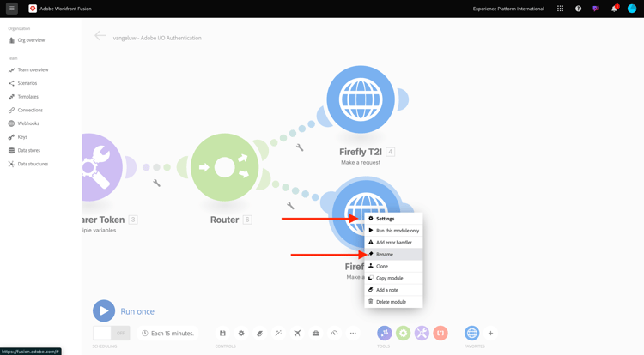Viewport: 644px width, 355px height.
Task: Click the purple megaphone announcements icon
Action: click(x=596, y=9)
